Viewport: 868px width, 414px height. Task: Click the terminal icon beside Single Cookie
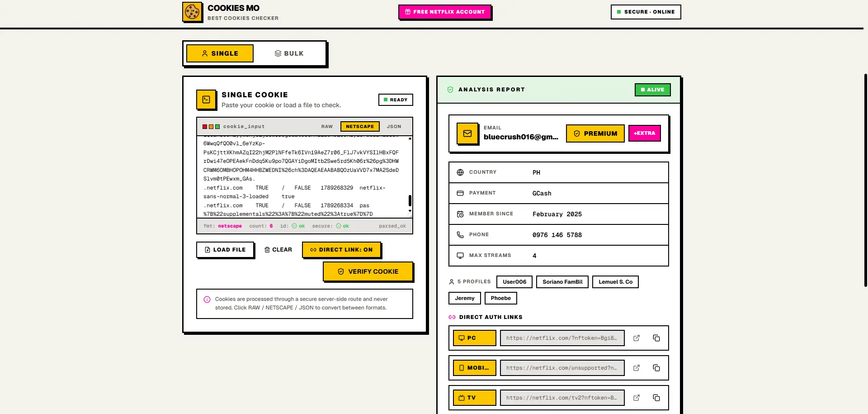(x=206, y=100)
